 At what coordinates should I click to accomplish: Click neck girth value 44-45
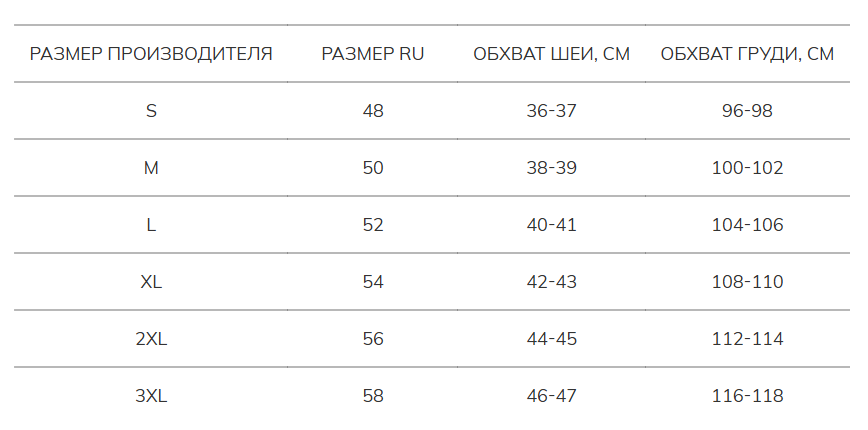pos(551,339)
